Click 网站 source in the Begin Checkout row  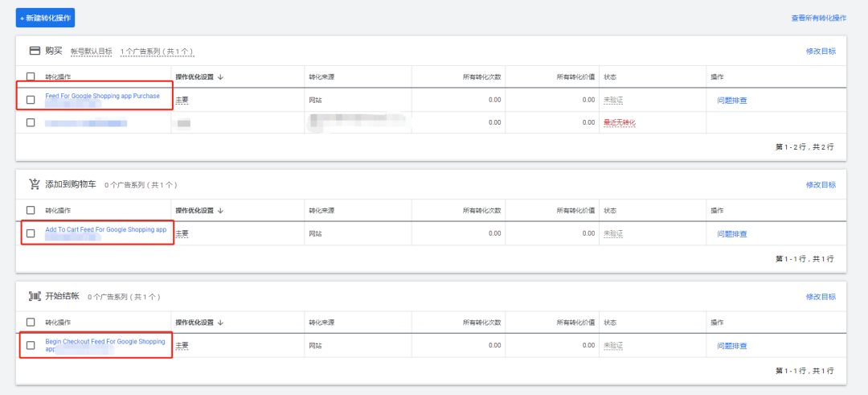coord(315,346)
